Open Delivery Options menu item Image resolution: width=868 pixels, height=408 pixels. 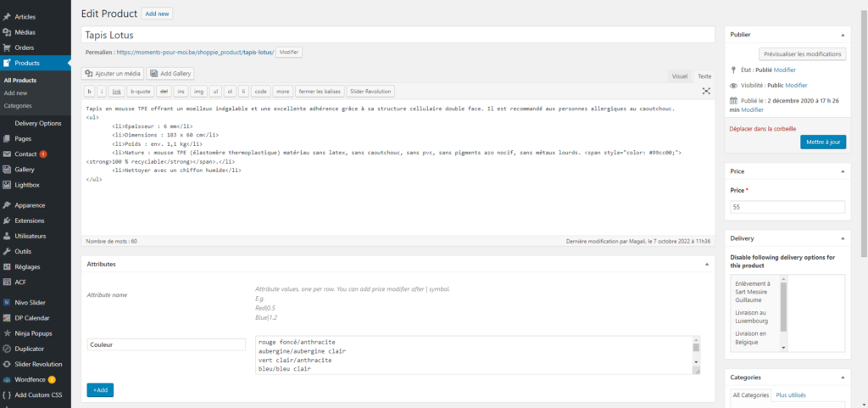[x=38, y=124]
